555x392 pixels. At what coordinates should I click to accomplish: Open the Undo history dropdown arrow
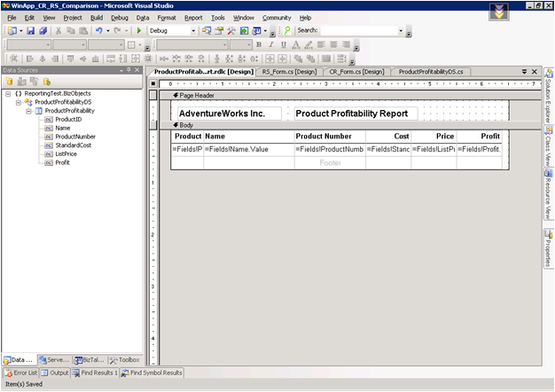pyautogui.click(x=108, y=31)
